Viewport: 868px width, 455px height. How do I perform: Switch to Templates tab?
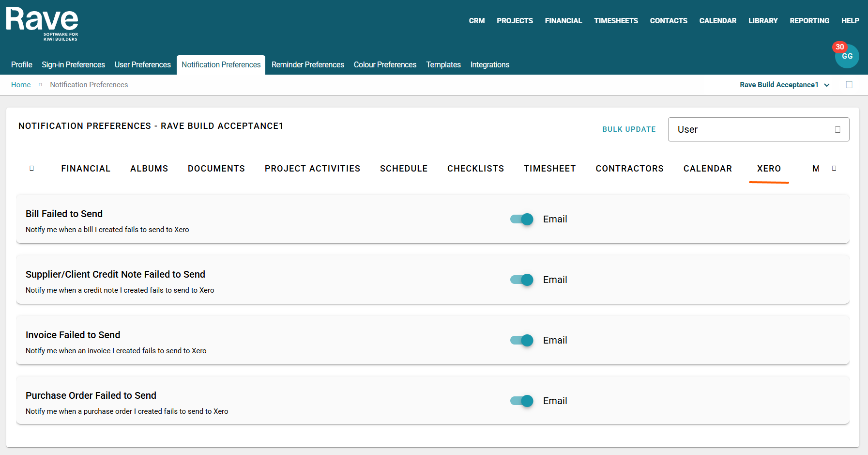(443, 65)
